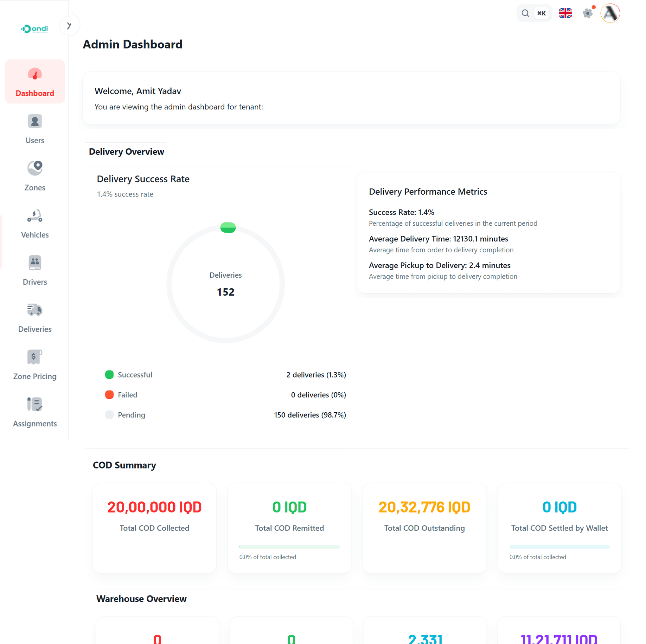Open Zone Pricing receipt icon
The height and width of the screenshot is (644, 646).
(x=35, y=357)
